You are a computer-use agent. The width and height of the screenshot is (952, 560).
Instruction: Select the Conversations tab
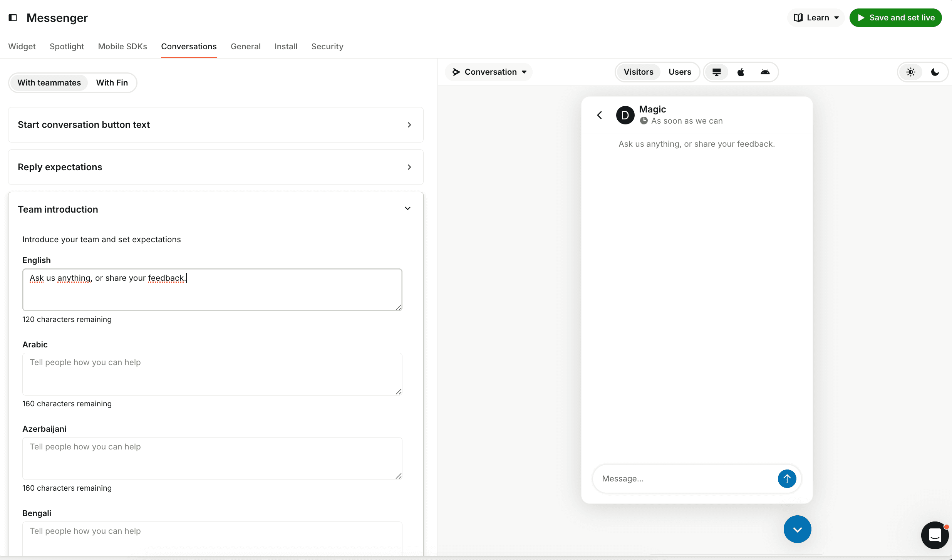(189, 46)
